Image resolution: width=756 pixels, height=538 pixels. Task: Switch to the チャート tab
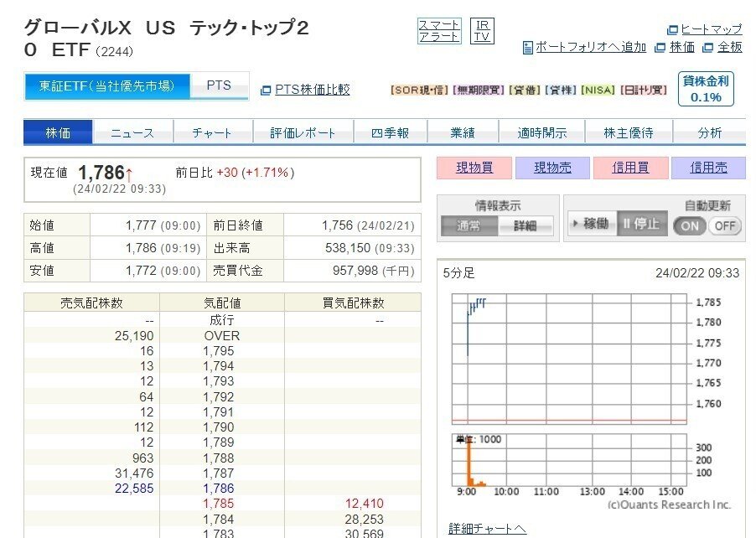(x=212, y=132)
